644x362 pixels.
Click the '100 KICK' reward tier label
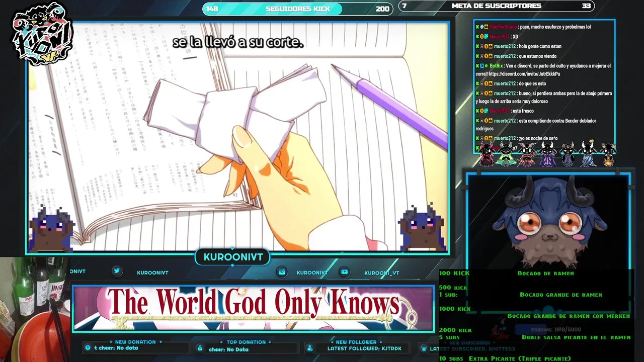click(x=454, y=273)
